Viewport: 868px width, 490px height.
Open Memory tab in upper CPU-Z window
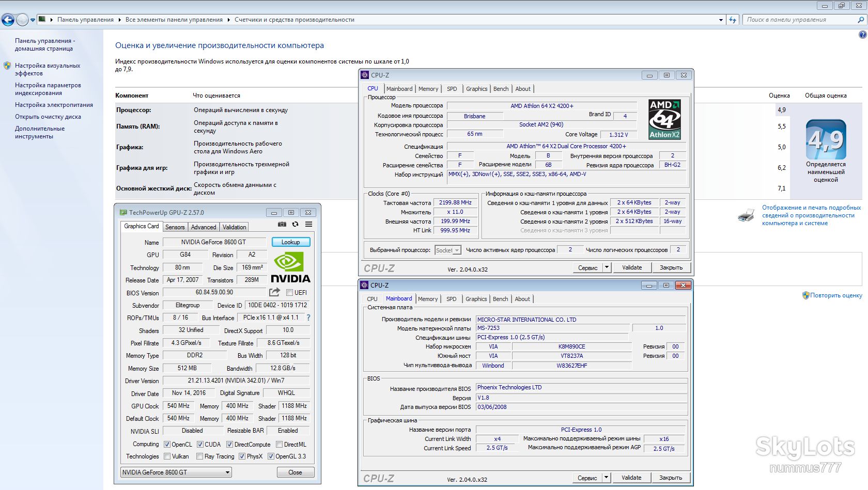[x=428, y=89]
